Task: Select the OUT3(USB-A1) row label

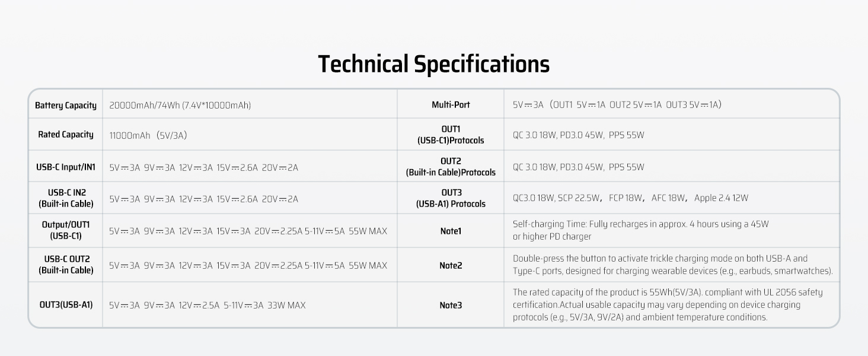Action: pos(65,306)
